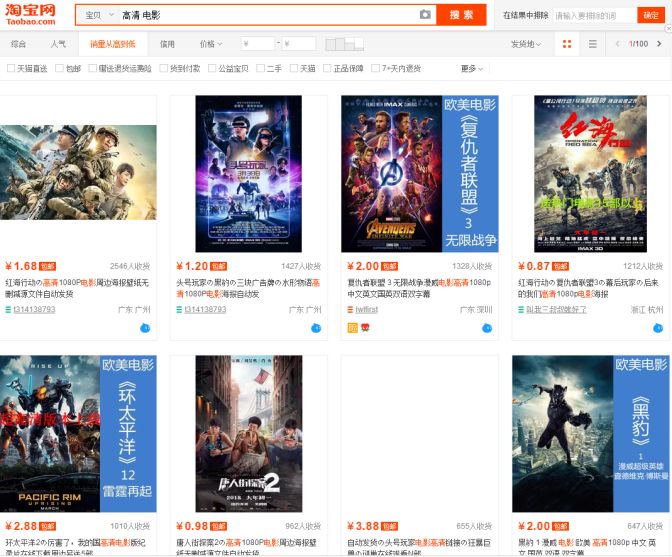Viewport: 672px width, 557px height.
Task: Switch to list view layout icon
Action: point(593,44)
